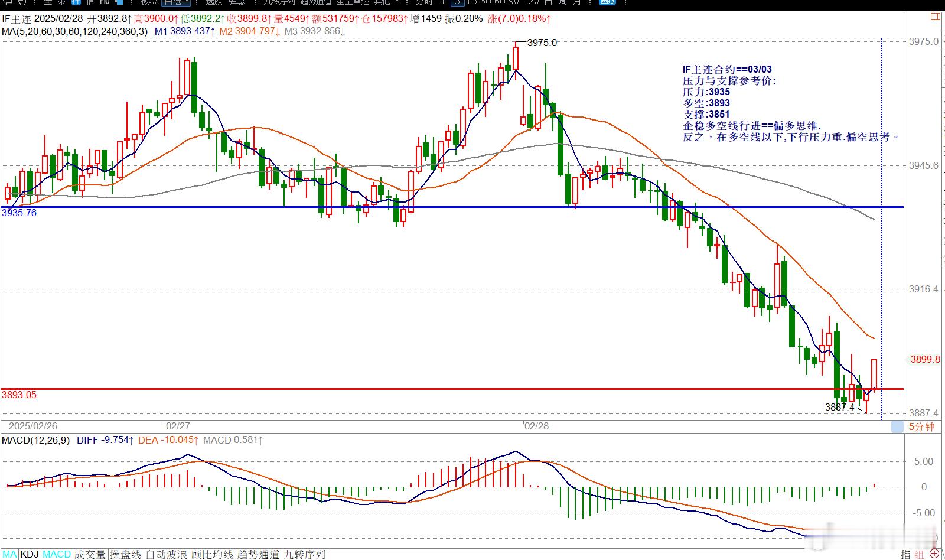Click the 2025/02/26 date marker
The image size is (945, 560).
tap(33, 426)
